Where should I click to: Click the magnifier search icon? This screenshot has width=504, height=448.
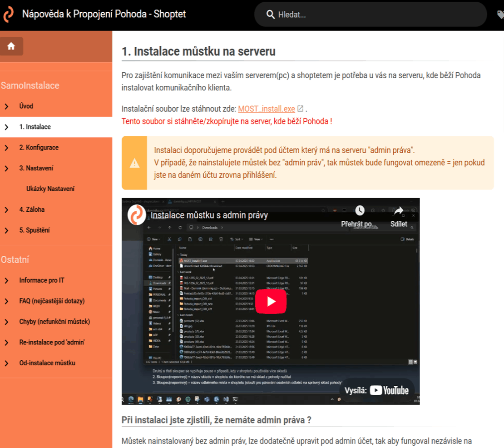point(270,15)
